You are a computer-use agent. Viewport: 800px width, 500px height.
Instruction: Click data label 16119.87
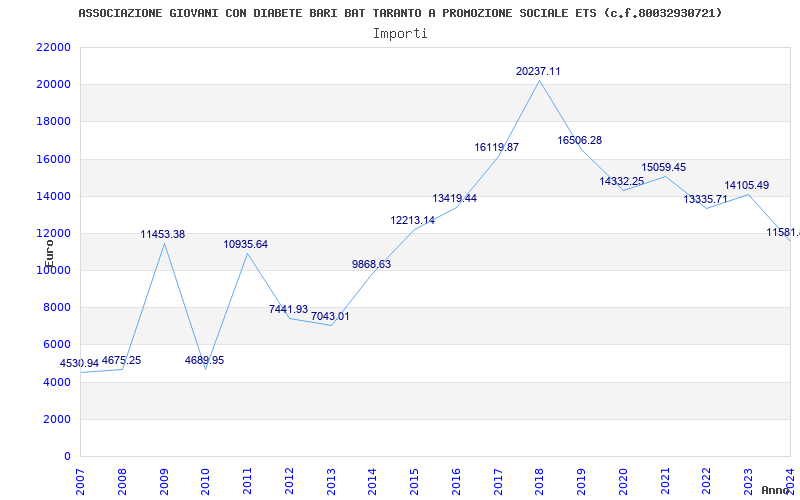tap(496, 147)
